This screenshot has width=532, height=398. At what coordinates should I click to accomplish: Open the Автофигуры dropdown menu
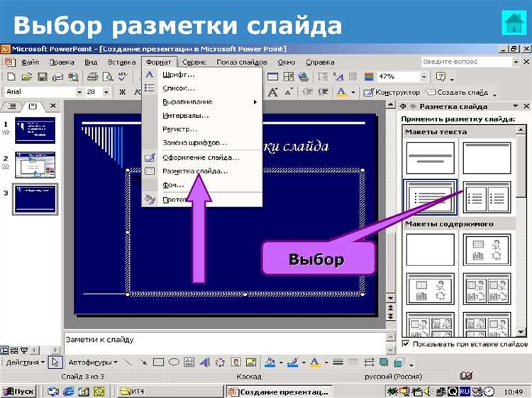click(x=93, y=363)
